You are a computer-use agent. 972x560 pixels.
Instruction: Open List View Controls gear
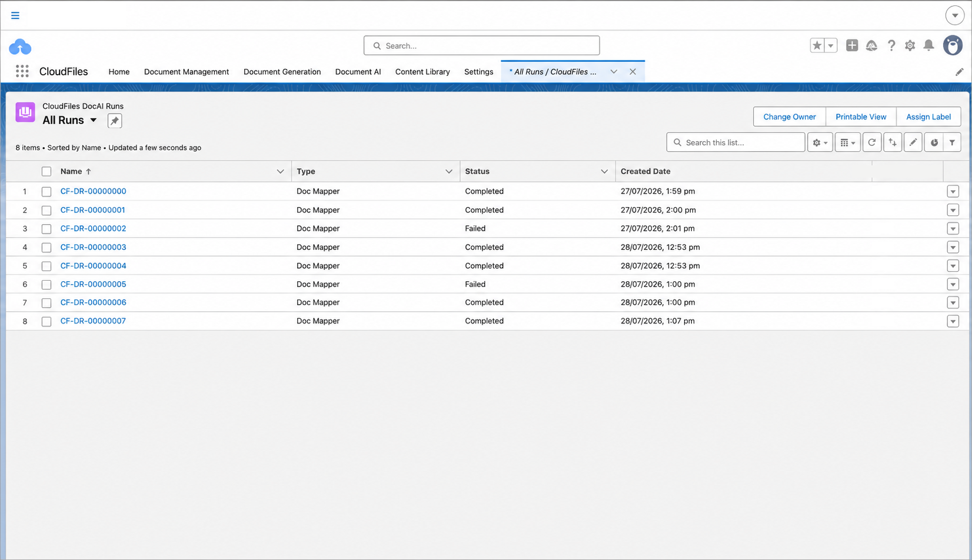[x=820, y=142]
